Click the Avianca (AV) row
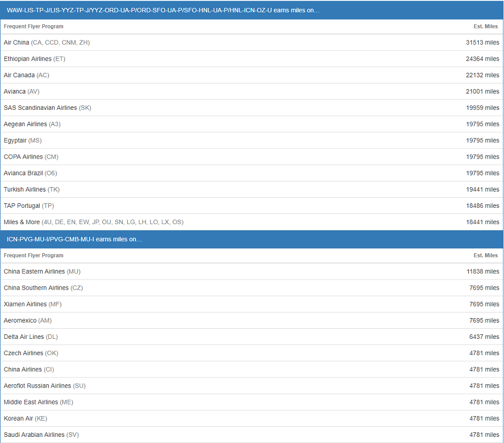 click(x=252, y=91)
